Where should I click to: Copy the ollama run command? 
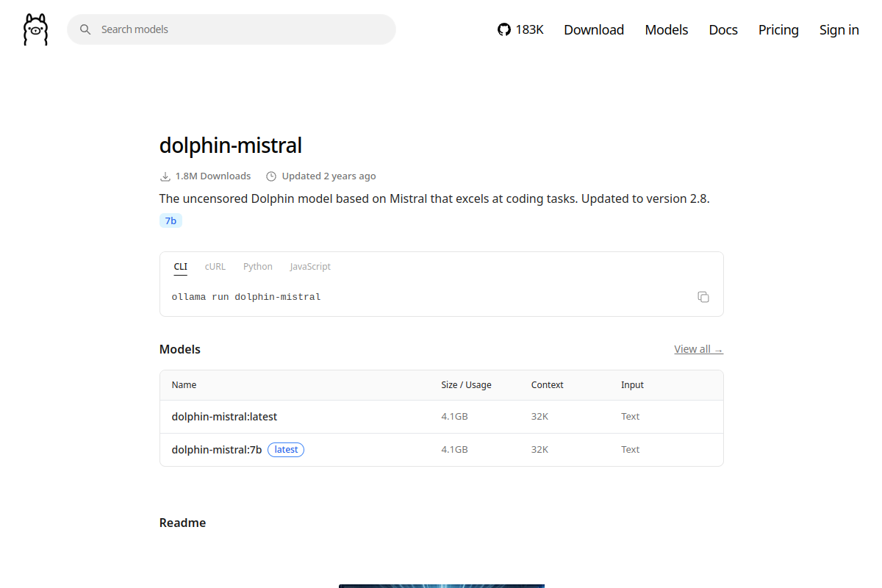click(x=703, y=297)
